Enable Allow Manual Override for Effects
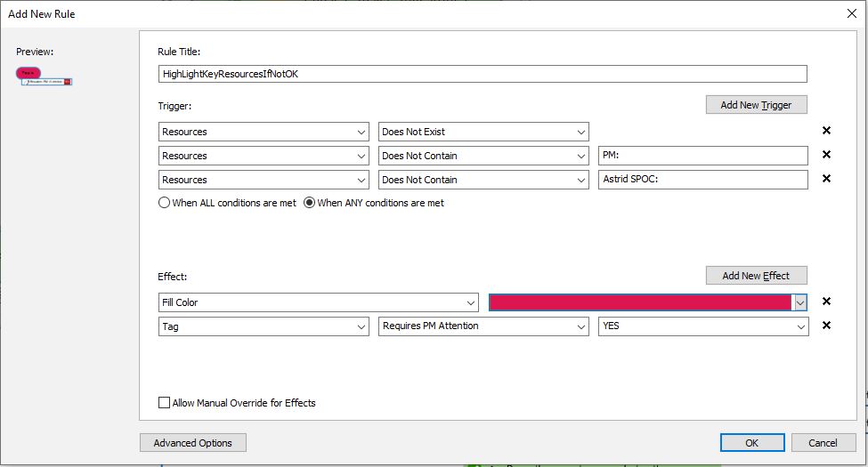 tap(164, 403)
